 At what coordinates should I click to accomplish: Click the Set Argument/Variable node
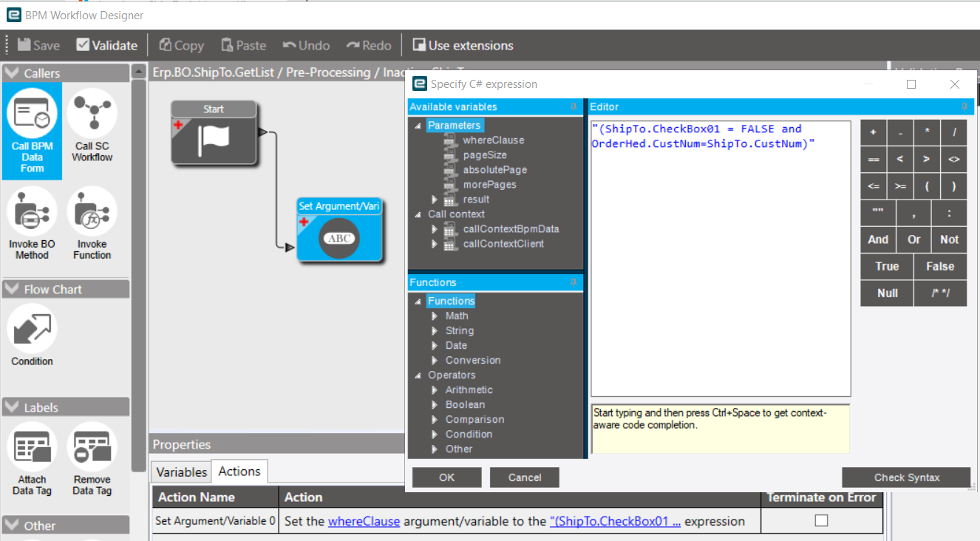pyautogui.click(x=339, y=230)
